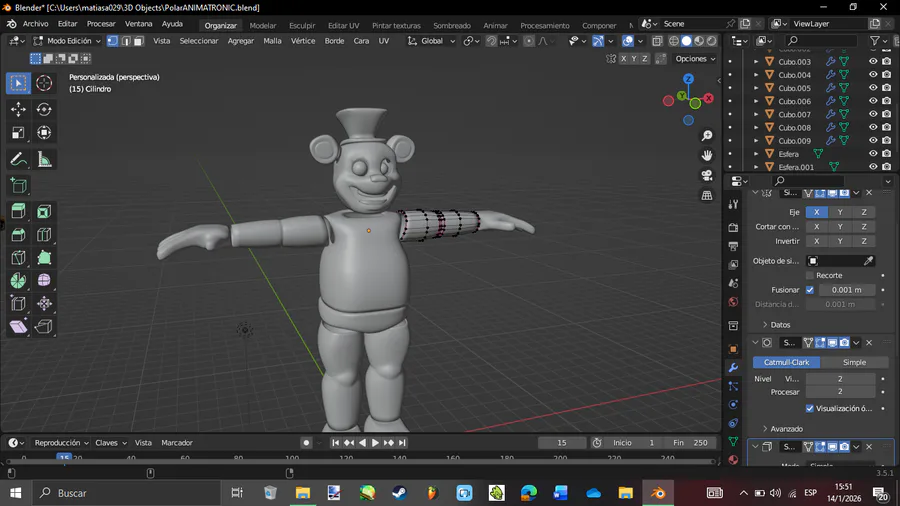
Task: Open the Global transform orientation dropdown
Action: [x=432, y=41]
